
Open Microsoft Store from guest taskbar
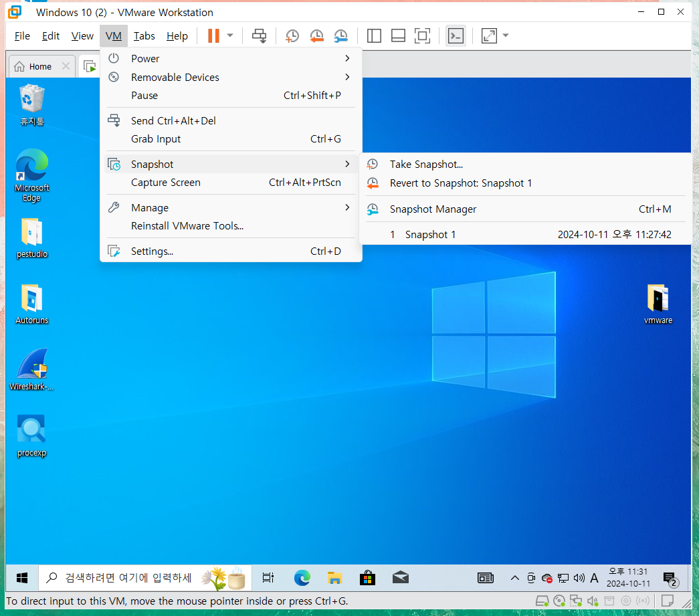tap(367, 578)
